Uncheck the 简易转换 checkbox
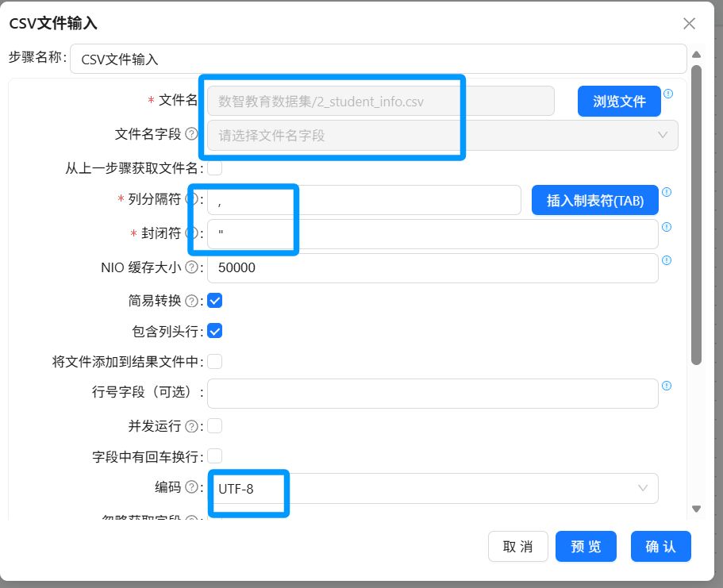Viewport: 723px width, 588px height. pos(215,301)
